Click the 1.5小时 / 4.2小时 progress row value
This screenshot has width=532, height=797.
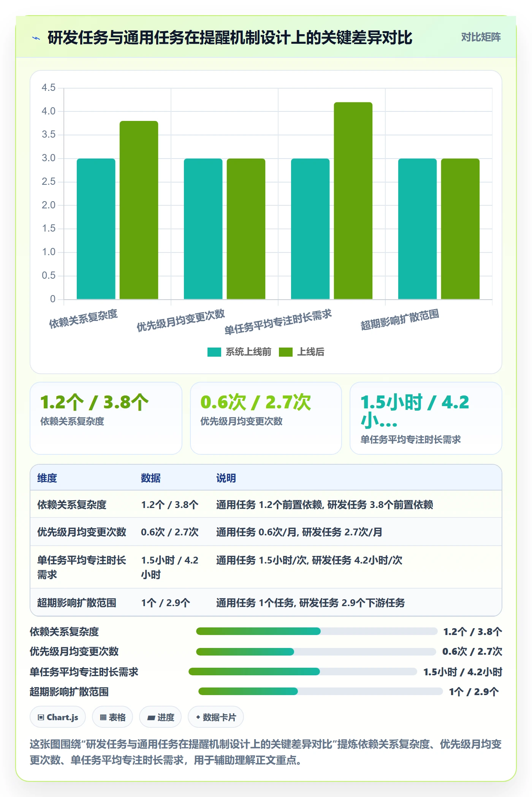click(x=463, y=672)
